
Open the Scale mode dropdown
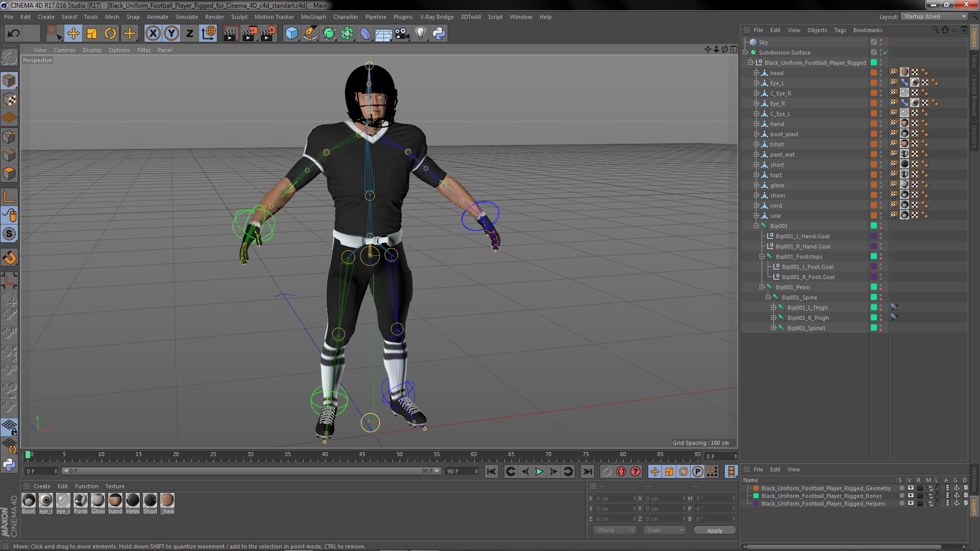click(664, 530)
